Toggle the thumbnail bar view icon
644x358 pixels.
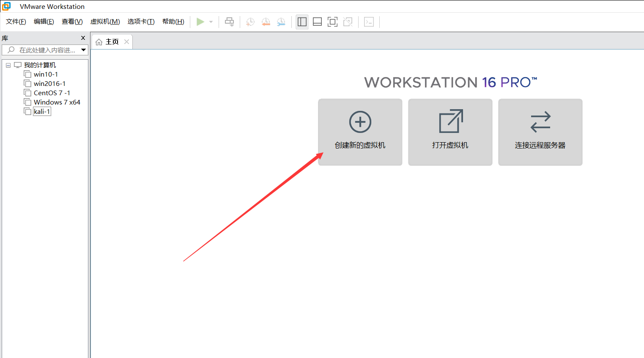click(317, 22)
